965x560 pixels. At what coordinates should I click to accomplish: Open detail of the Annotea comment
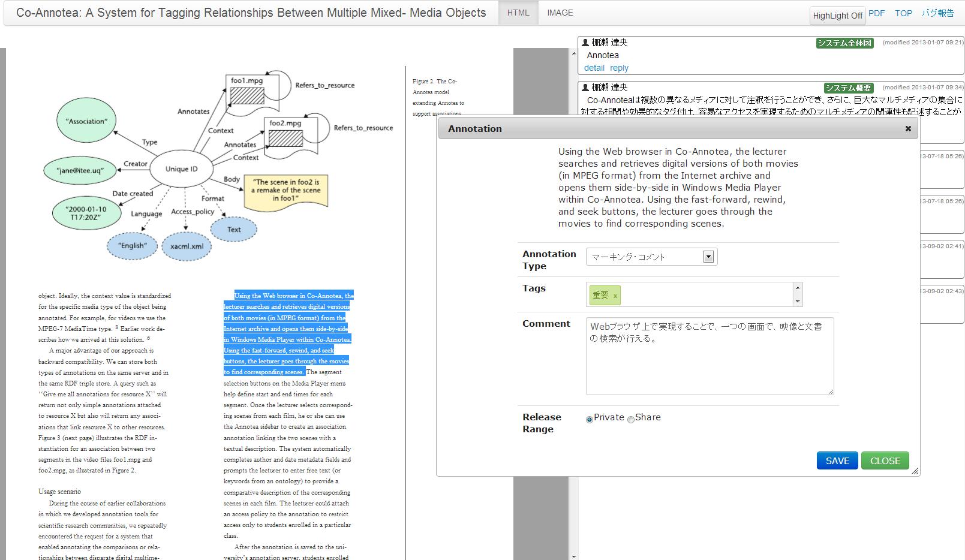[x=594, y=68]
